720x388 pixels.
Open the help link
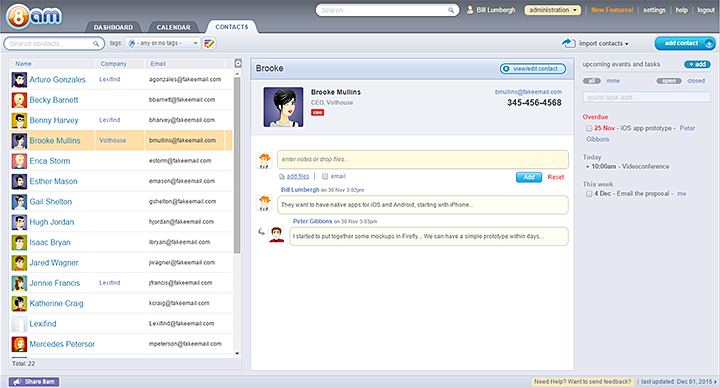tap(681, 10)
